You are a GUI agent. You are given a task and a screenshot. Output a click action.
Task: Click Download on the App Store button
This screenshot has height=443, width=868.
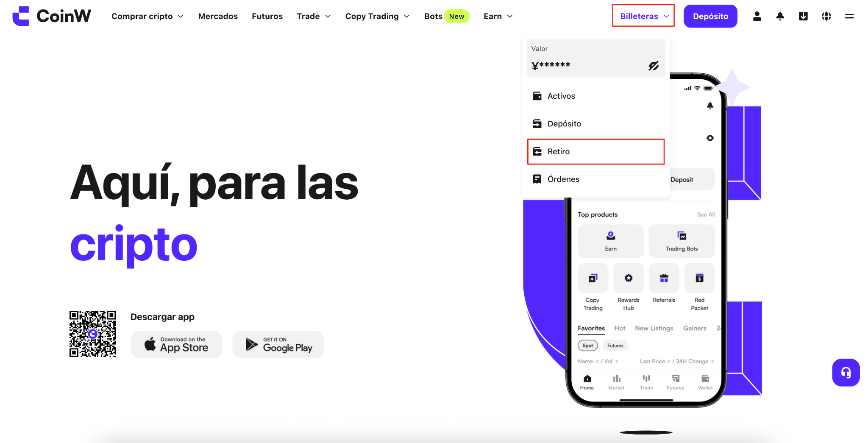[x=177, y=345]
